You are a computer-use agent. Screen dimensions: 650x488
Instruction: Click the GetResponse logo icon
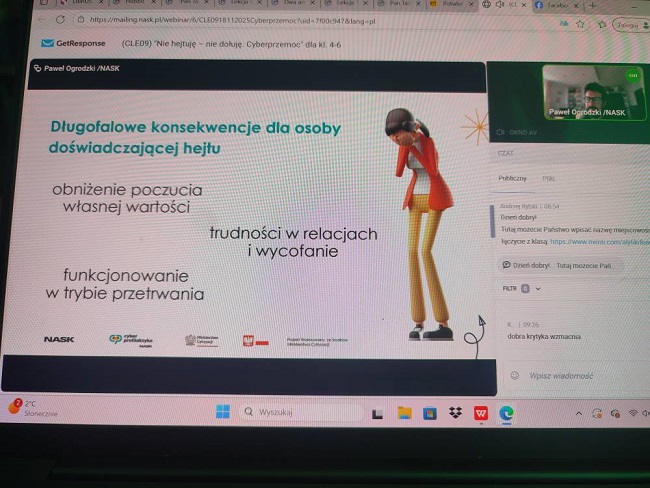coord(47,43)
